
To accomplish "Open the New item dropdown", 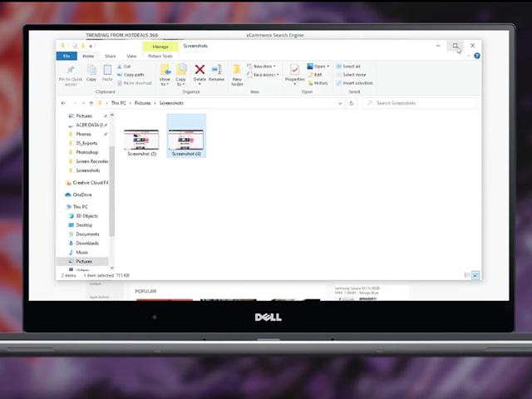I will click(261, 66).
